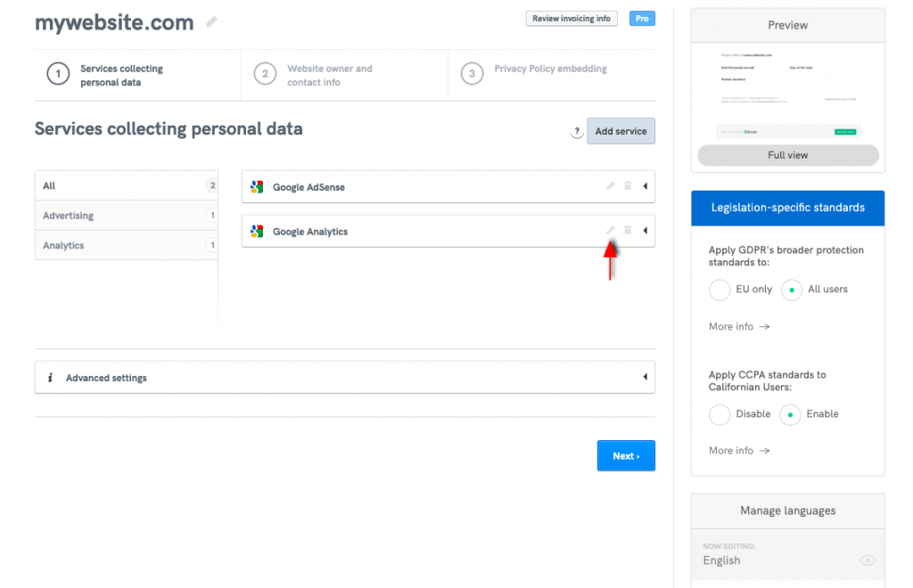The image size is (913, 588).
Task: Click the question mark help icon
Action: point(577,132)
